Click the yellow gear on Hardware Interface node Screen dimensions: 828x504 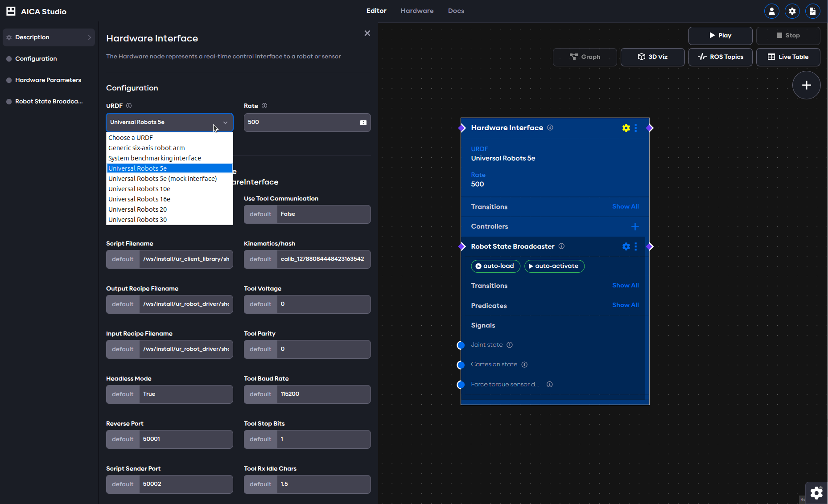point(626,128)
